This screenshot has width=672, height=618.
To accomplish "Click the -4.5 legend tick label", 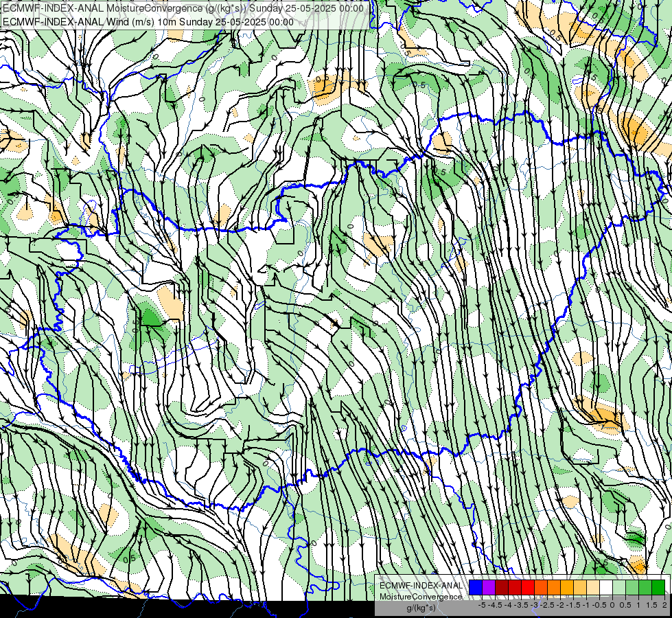I will (x=495, y=605).
